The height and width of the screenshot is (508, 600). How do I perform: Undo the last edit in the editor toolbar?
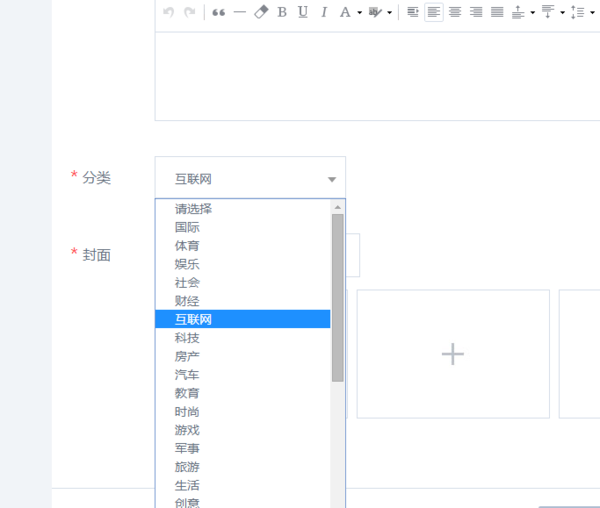pyautogui.click(x=168, y=12)
